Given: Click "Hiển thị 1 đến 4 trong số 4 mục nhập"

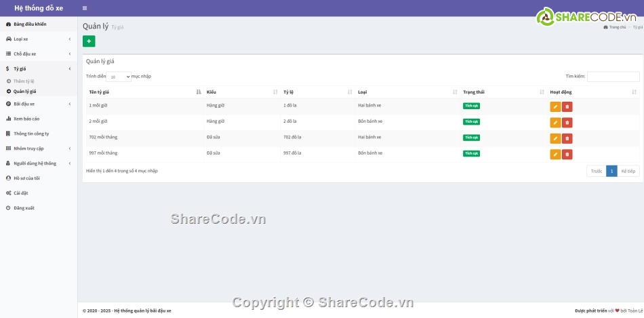Looking at the screenshot, I should [x=121, y=171].
